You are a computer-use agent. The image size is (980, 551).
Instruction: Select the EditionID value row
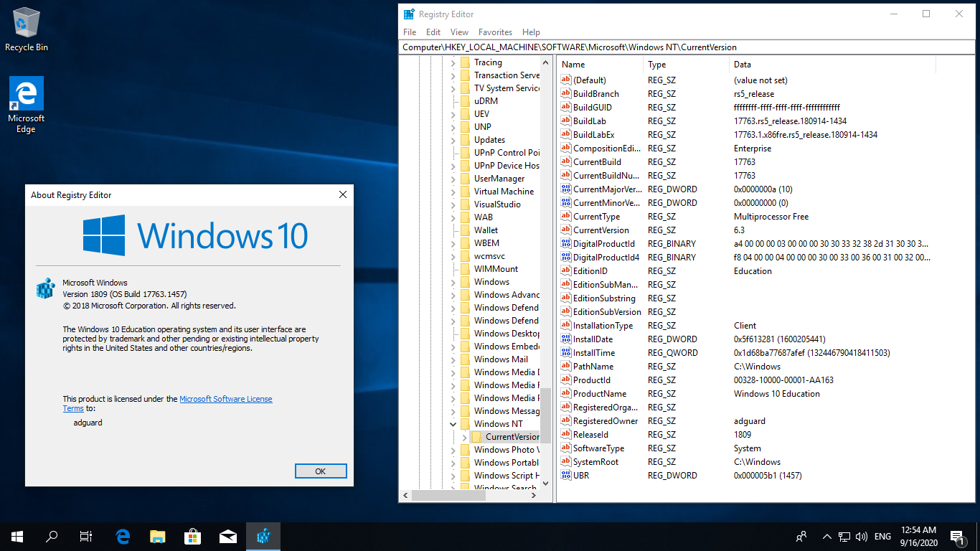tap(746, 271)
